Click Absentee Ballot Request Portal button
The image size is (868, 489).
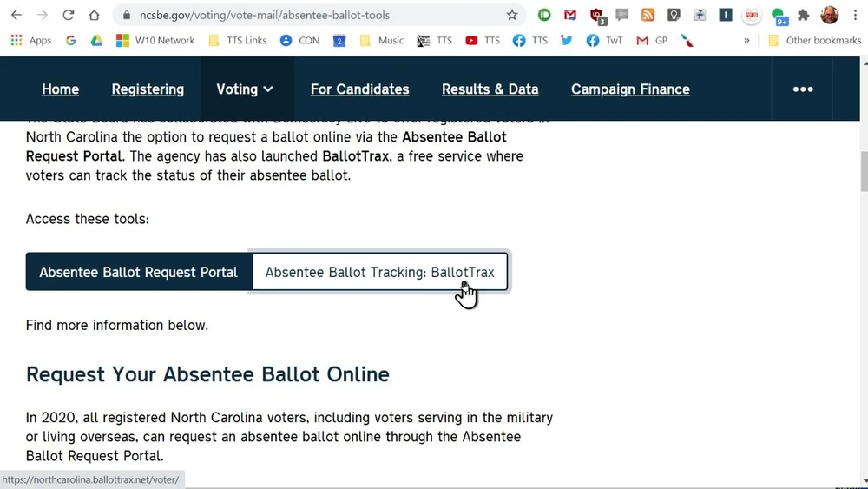tap(138, 272)
